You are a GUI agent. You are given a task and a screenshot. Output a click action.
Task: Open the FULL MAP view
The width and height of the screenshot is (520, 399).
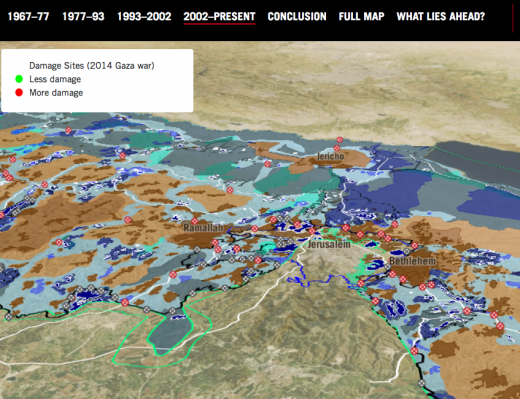coord(362,16)
